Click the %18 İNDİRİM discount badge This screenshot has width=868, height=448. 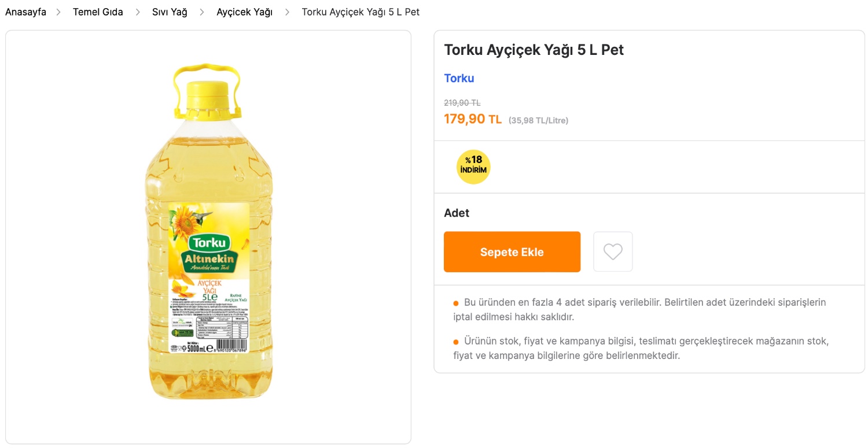click(x=473, y=166)
